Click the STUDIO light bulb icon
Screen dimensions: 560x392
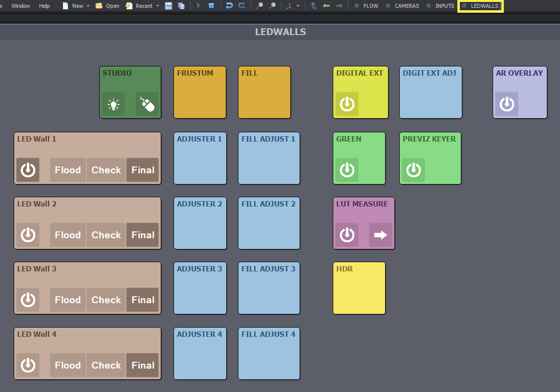pyautogui.click(x=113, y=104)
